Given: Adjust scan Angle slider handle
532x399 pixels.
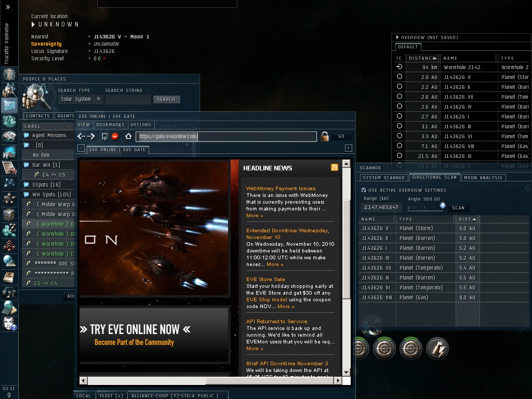Looking at the screenshot, I should 443,205.
